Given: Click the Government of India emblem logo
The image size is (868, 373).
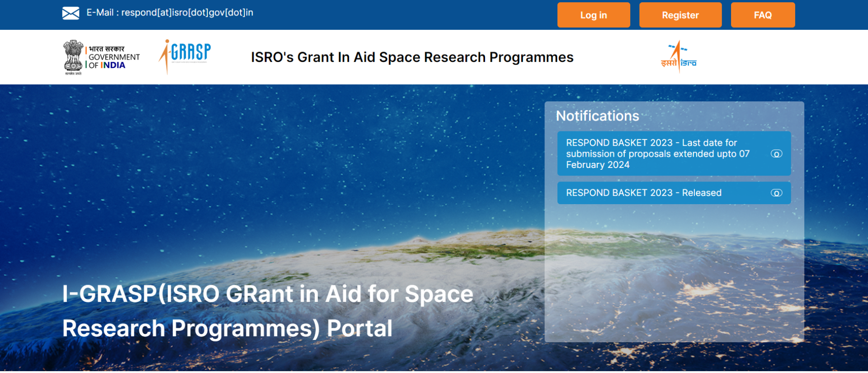Looking at the screenshot, I should [102, 57].
